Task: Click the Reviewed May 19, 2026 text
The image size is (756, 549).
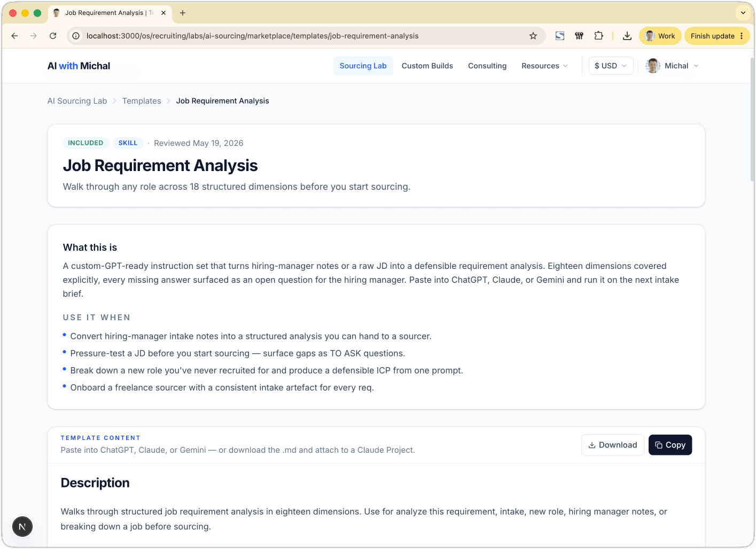Action: [x=198, y=143]
